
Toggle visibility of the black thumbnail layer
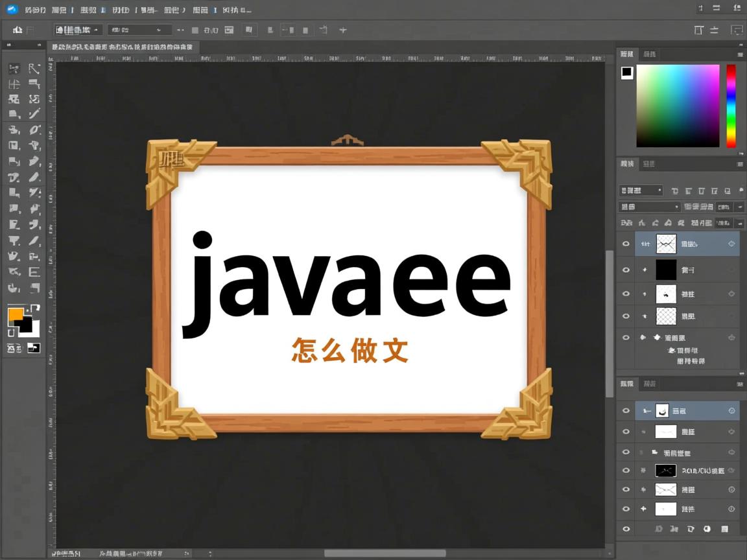[x=626, y=270]
